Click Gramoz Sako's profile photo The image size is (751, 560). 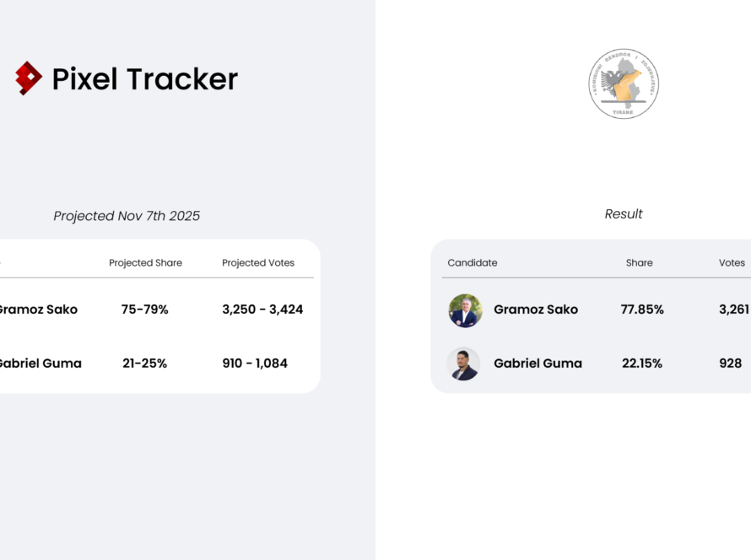click(x=465, y=310)
